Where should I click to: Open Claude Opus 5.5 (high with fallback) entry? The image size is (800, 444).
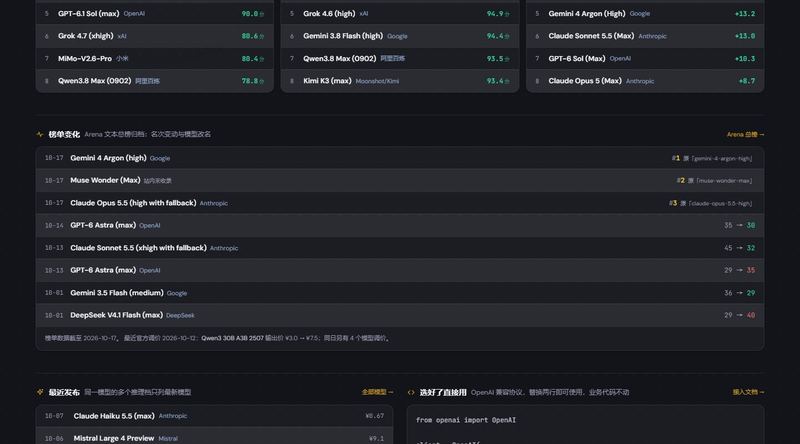(x=400, y=203)
